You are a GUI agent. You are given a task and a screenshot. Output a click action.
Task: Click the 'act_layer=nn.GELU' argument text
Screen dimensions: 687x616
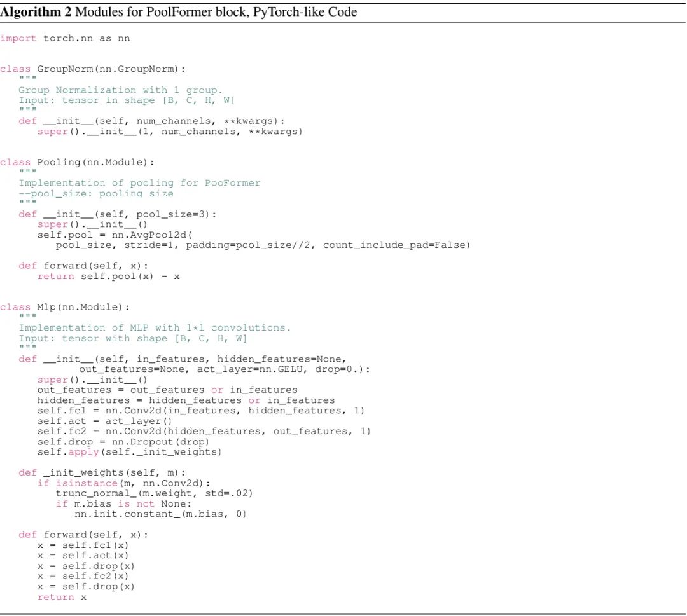[250, 369]
